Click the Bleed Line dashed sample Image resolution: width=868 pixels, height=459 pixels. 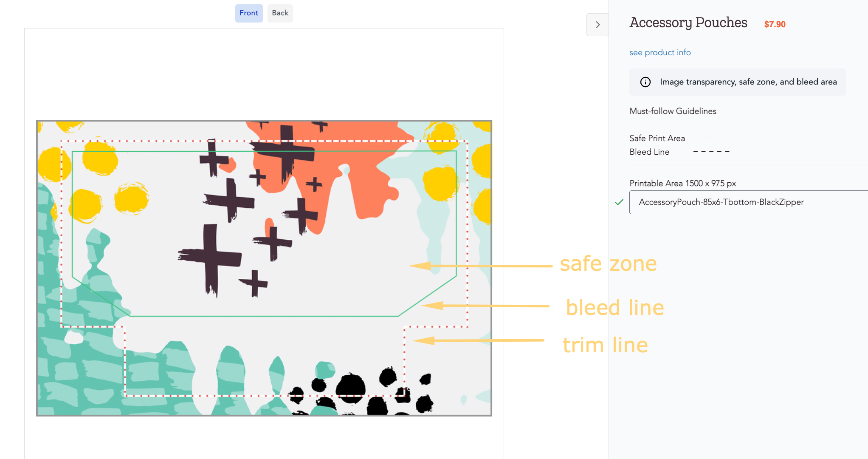[x=711, y=152]
